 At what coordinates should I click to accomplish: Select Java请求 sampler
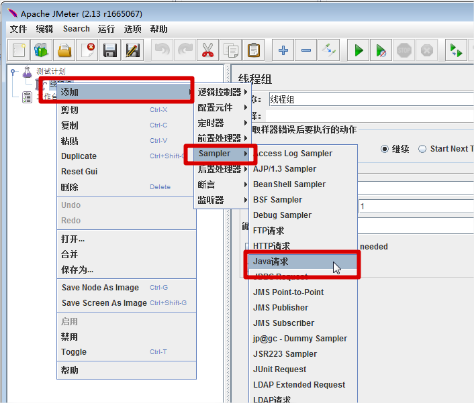pos(303,261)
